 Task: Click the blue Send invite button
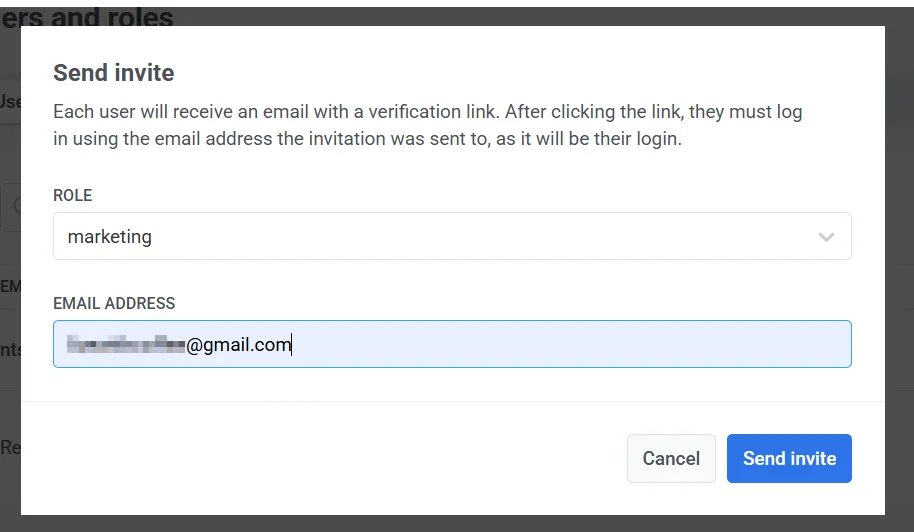[789, 458]
